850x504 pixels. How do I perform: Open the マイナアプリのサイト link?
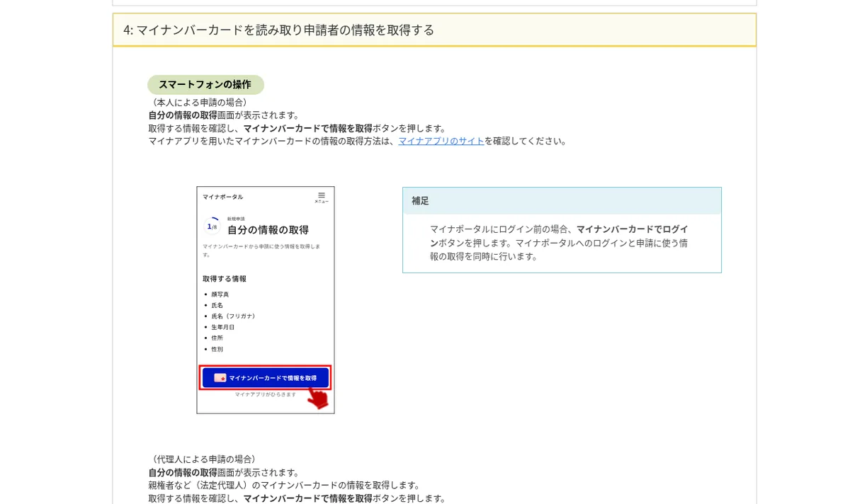tap(441, 141)
